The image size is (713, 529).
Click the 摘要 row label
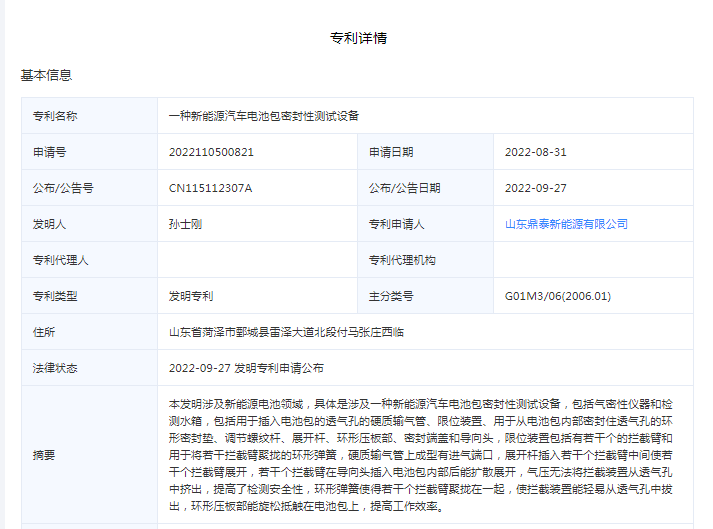(x=44, y=455)
